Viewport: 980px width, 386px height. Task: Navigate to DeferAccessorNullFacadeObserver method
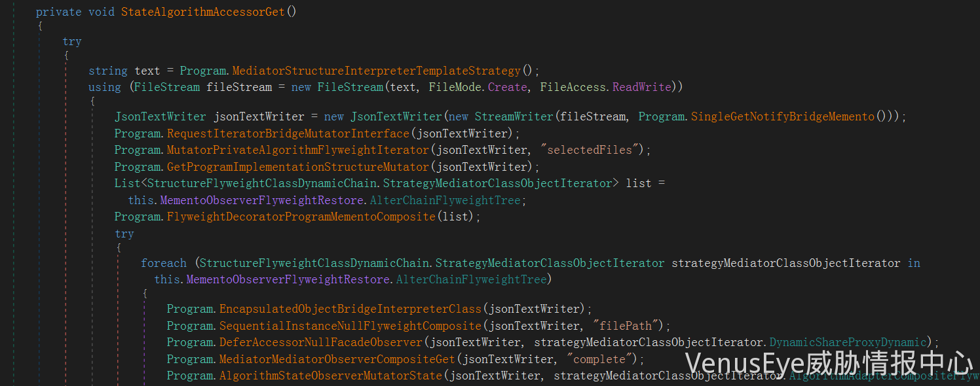pyautogui.click(x=321, y=342)
